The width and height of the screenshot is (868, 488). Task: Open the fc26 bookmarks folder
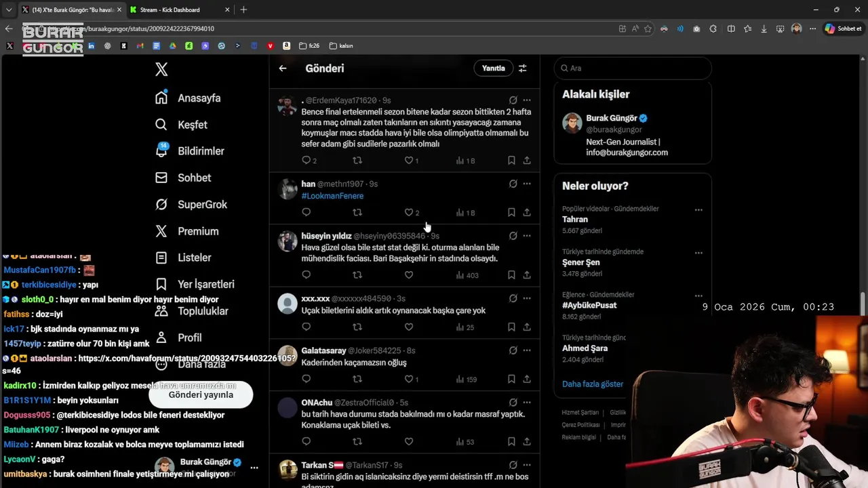point(309,46)
